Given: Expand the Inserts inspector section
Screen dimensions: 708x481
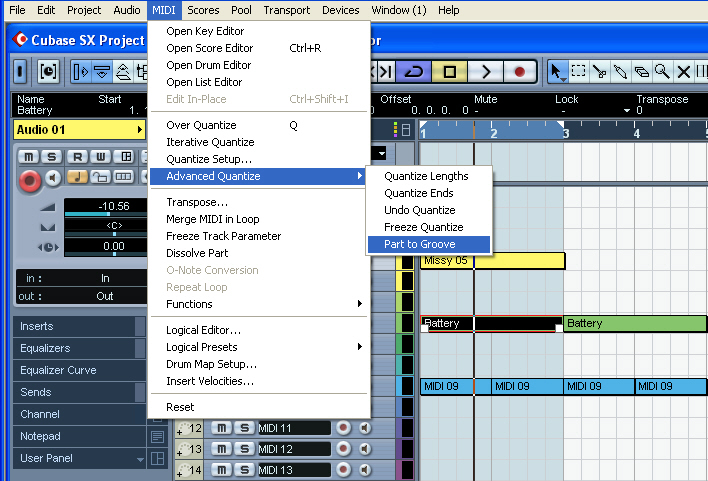Looking at the screenshot, I should click(79, 326).
